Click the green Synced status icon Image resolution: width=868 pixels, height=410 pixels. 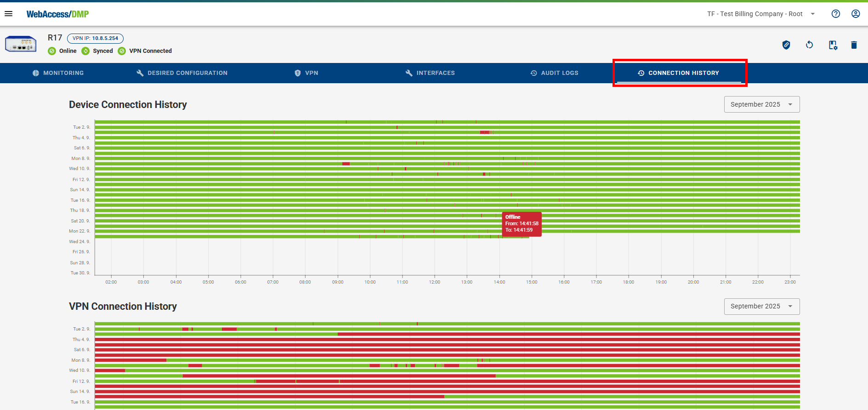85,51
